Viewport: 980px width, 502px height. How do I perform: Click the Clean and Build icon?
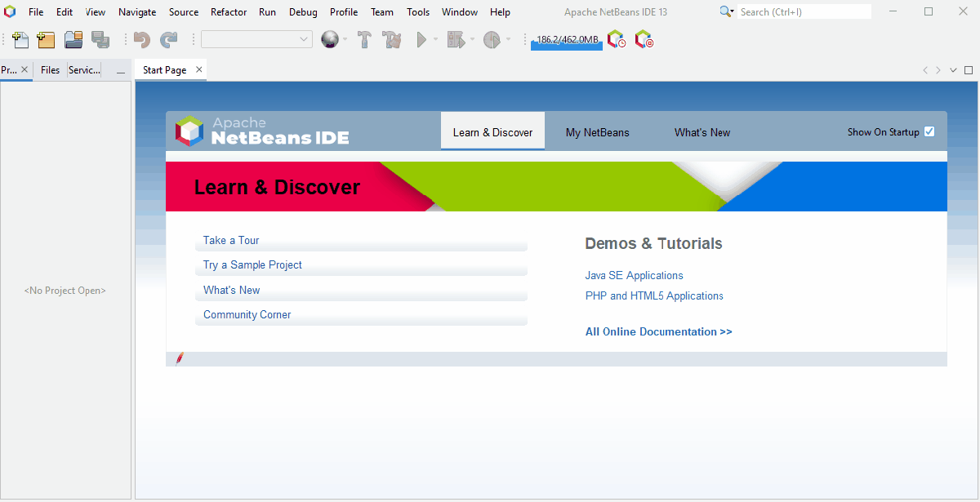tap(392, 40)
